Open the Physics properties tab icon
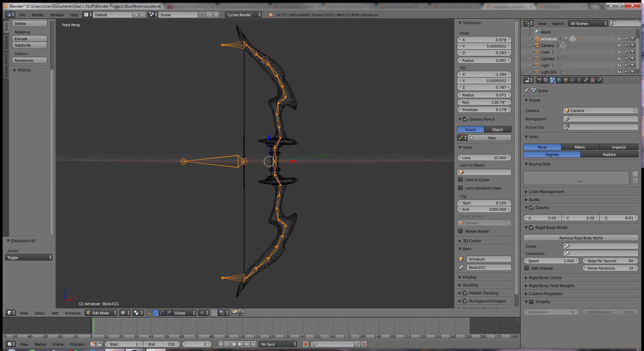The width and height of the screenshot is (644, 351). tap(599, 80)
